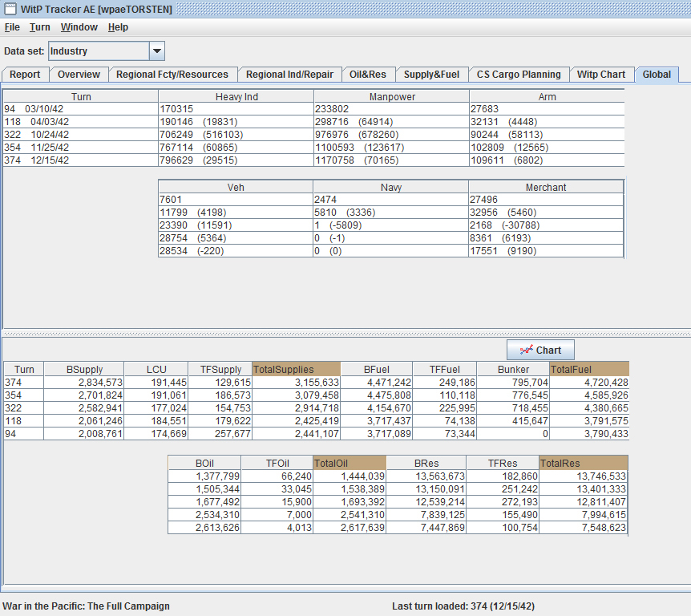Switch to the Overview tab
691x616 pixels.
click(79, 75)
